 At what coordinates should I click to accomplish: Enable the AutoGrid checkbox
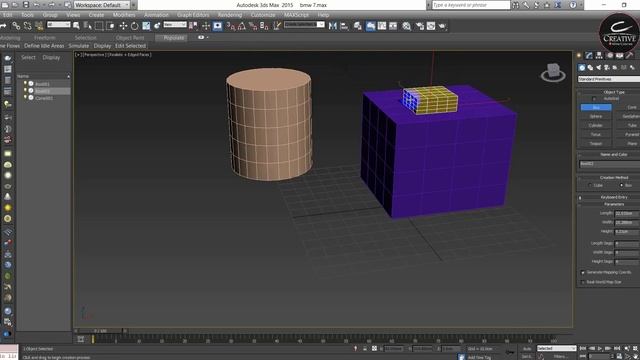point(594,99)
